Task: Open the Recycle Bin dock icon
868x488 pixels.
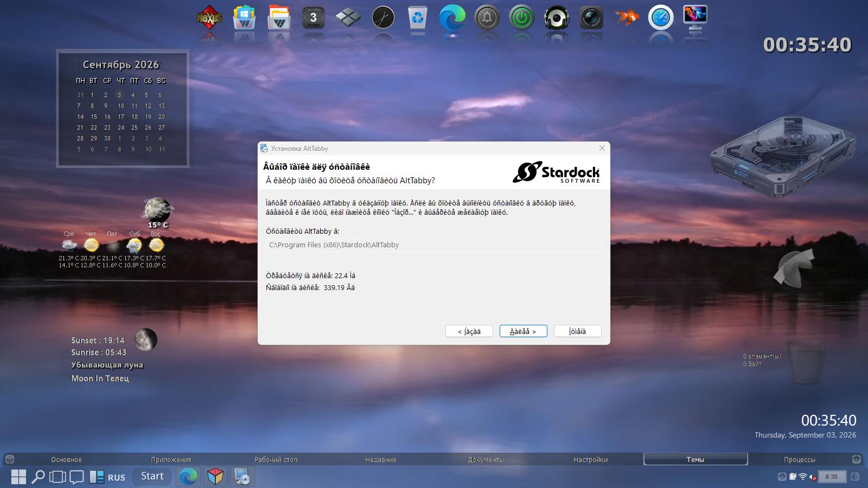Action: point(418,18)
